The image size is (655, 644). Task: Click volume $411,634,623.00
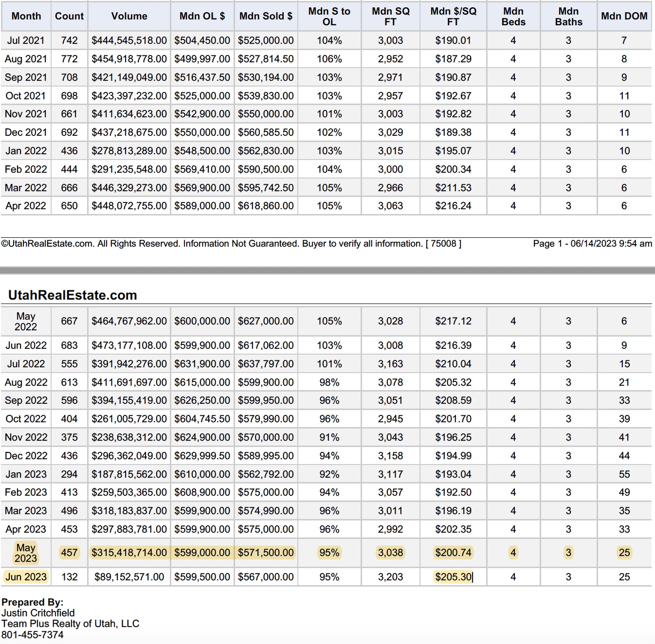tap(129, 114)
